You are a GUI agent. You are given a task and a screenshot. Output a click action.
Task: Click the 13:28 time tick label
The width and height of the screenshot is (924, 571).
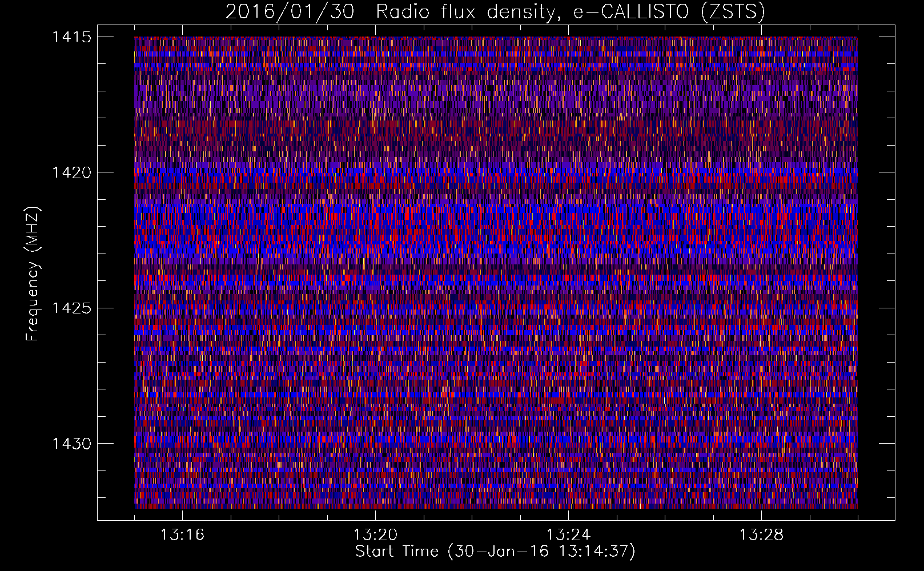coord(761,535)
